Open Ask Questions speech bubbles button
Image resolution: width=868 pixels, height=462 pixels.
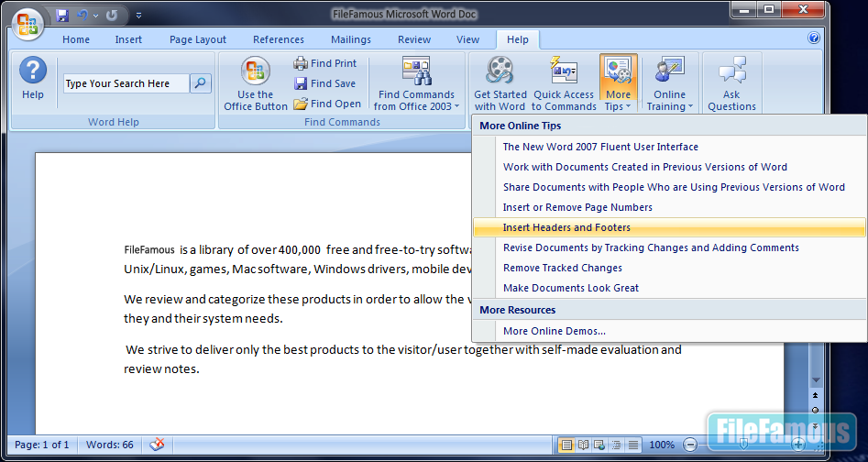pos(731,83)
